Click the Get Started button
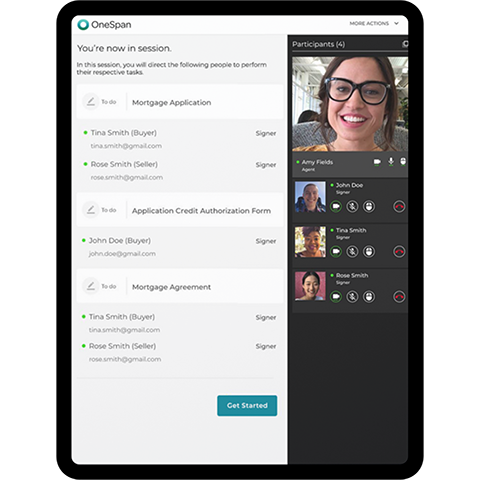The image size is (480, 480). pos(247,406)
